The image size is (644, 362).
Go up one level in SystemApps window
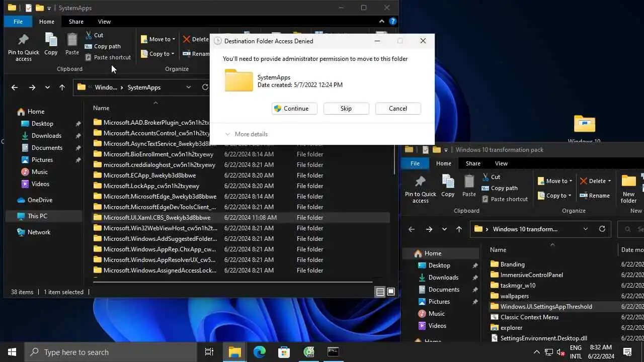pos(62,87)
